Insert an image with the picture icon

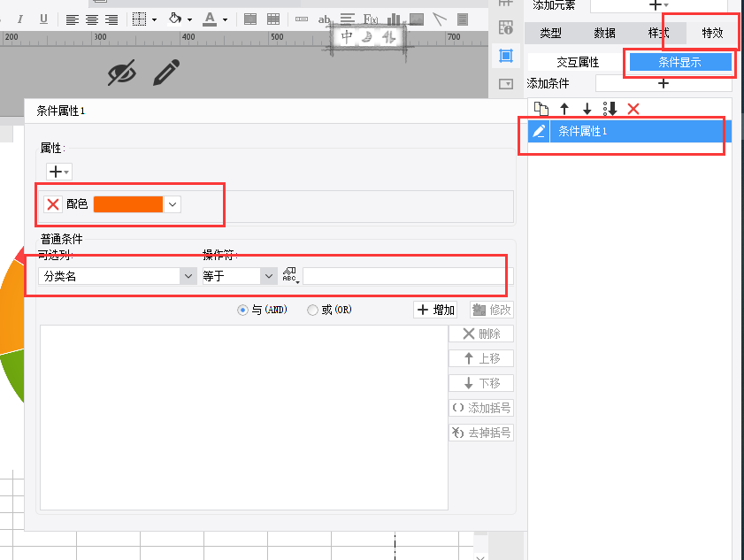(x=417, y=19)
